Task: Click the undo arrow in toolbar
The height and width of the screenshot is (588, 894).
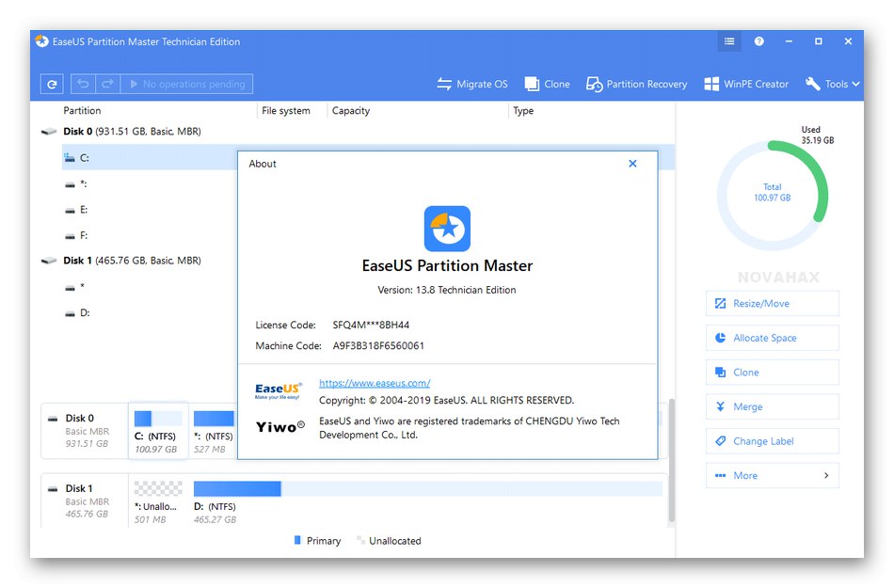Action: [83, 84]
